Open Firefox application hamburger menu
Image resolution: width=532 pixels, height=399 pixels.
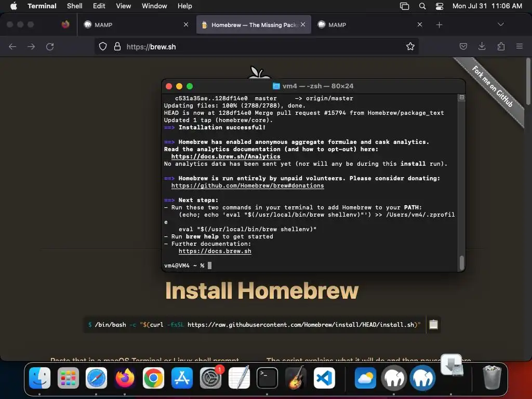pos(520,46)
